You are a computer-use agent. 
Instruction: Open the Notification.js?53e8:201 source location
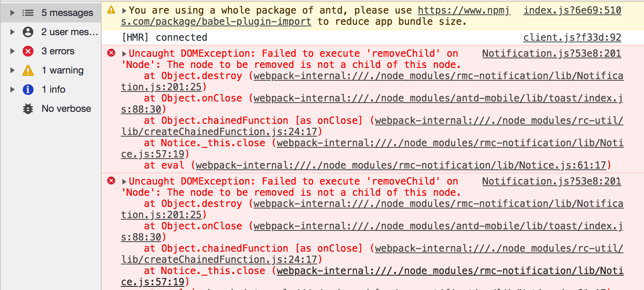tap(551, 53)
